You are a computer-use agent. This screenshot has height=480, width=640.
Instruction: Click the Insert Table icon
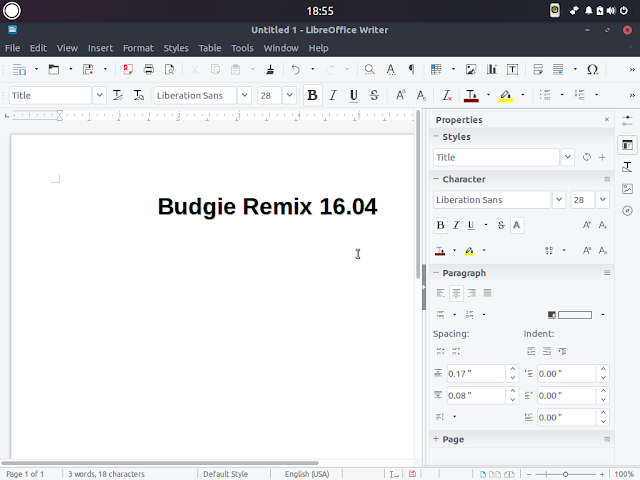click(436, 69)
